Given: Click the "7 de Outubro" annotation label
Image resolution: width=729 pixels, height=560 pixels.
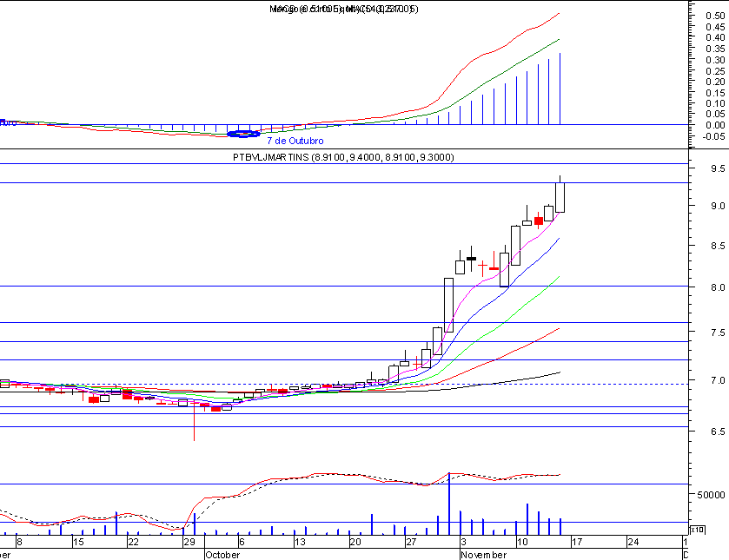Looking at the screenshot, I should (x=295, y=141).
